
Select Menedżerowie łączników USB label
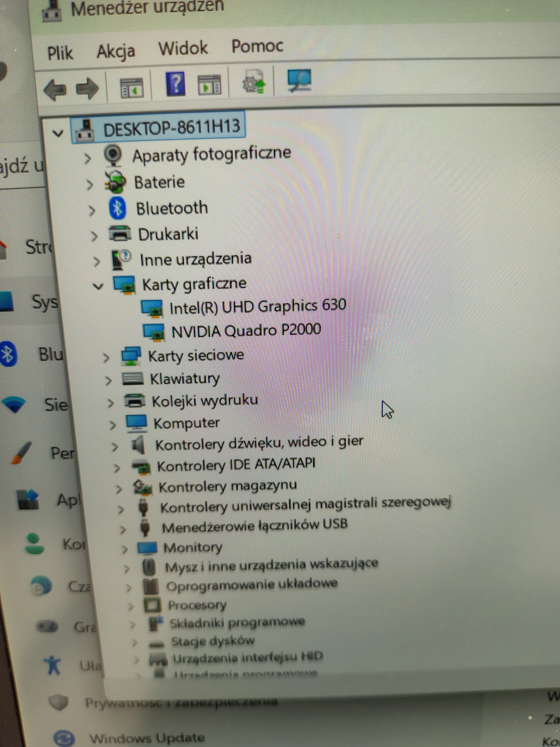click(x=255, y=525)
